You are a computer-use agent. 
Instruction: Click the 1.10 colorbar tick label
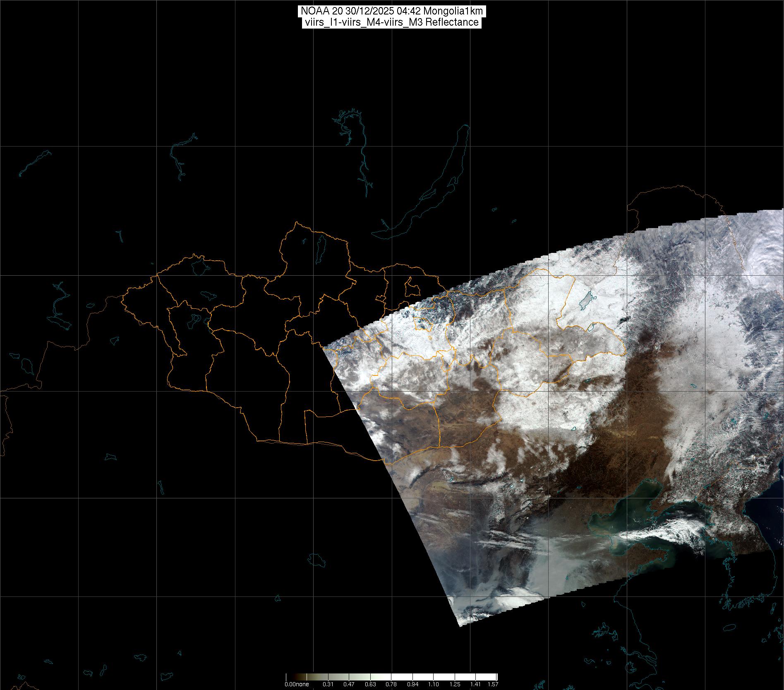[434, 684]
